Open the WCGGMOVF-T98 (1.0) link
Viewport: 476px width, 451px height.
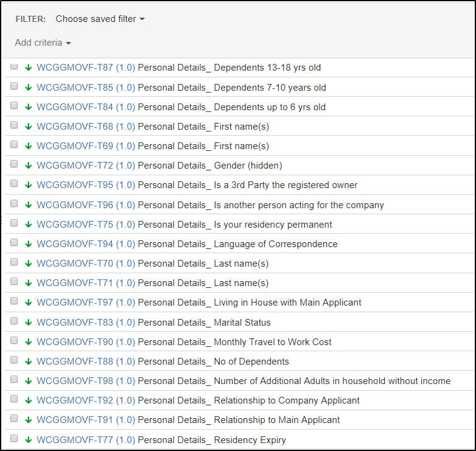pos(86,381)
